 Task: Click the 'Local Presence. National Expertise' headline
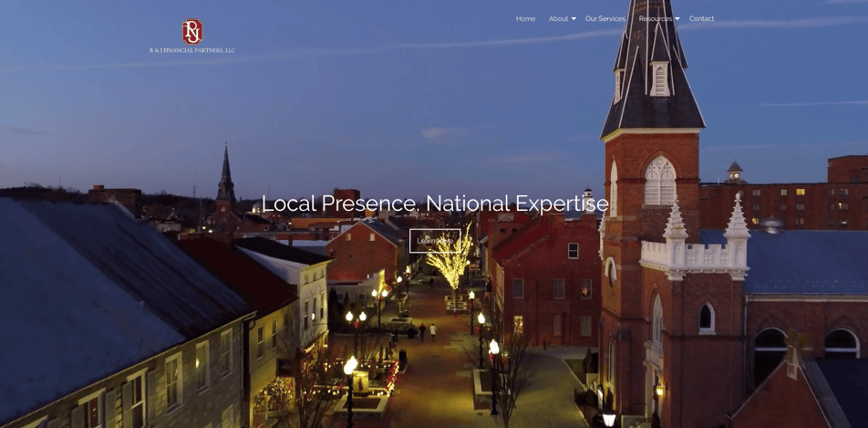pos(434,204)
